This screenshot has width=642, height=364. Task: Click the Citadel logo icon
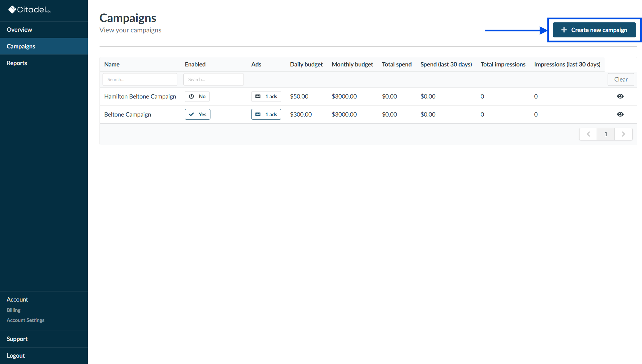coord(12,10)
